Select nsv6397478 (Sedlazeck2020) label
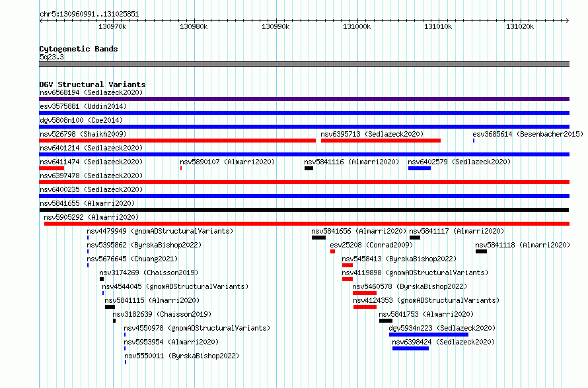The image size is (588, 388). coord(91,176)
